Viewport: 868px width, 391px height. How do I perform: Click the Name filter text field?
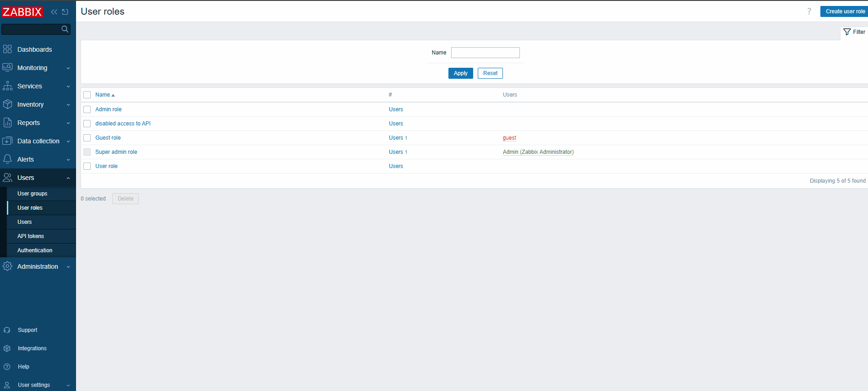click(485, 53)
